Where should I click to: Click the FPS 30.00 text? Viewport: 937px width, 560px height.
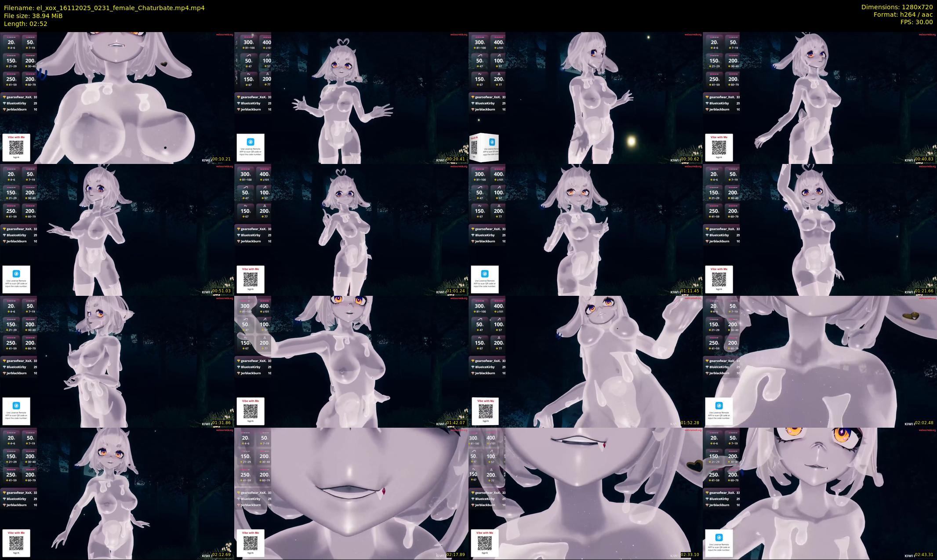(x=916, y=22)
